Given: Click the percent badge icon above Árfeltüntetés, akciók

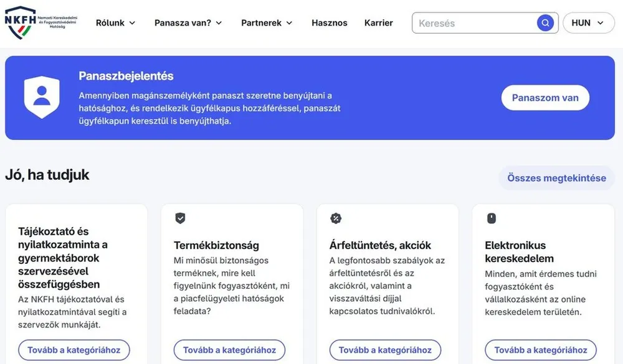Looking at the screenshot, I should (x=336, y=218).
